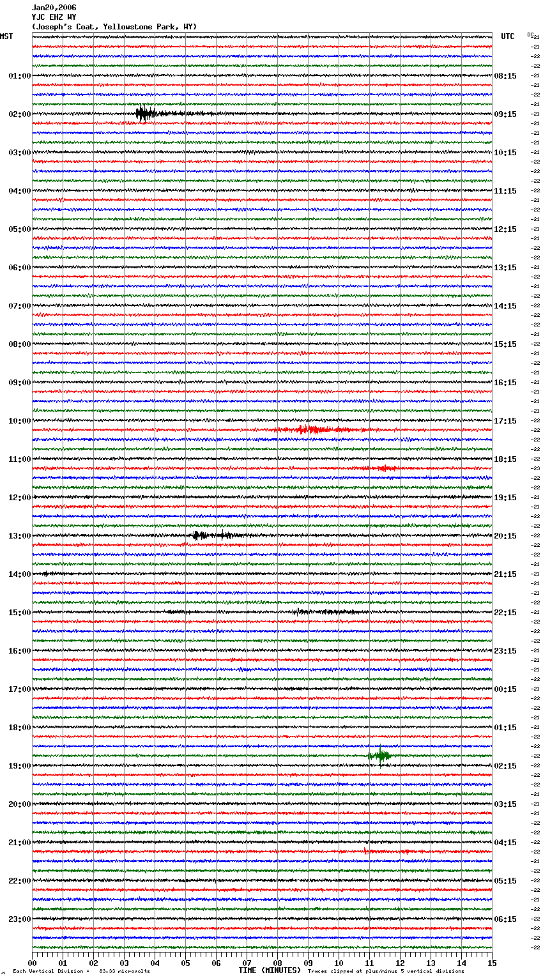Screen dimensions: 543x980
Task: Select the 15:00 MST time label
Action: pyautogui.click(x=19, y=613)
